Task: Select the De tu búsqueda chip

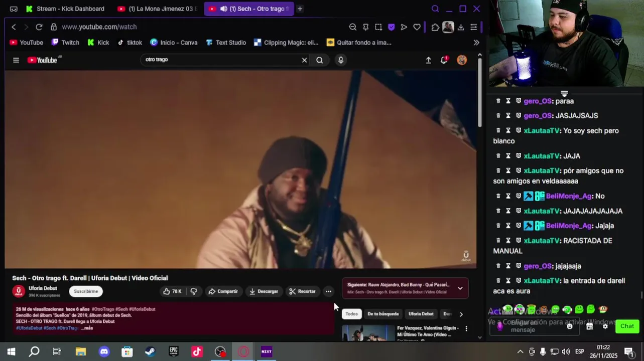Action: tap(383, 314)
